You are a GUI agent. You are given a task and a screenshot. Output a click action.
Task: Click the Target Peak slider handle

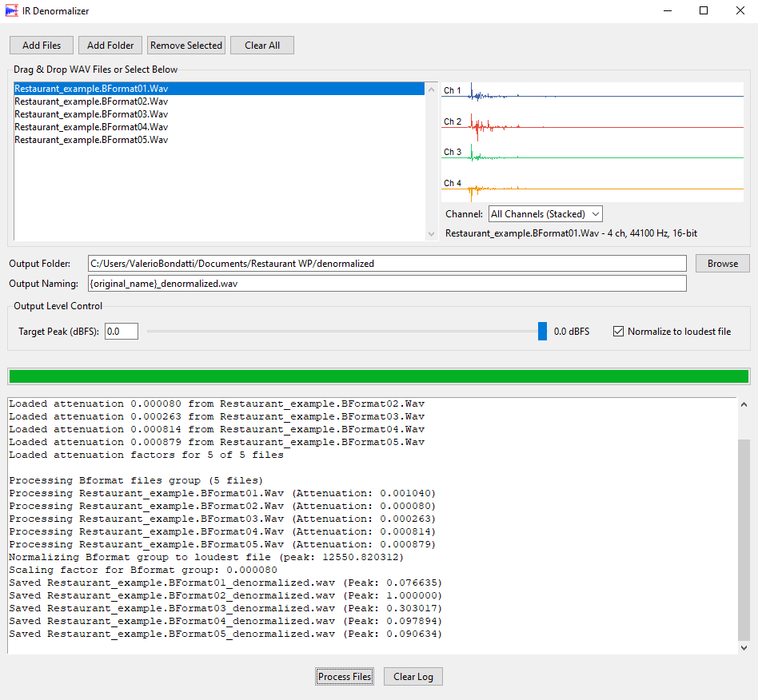(x=542, y=331)
